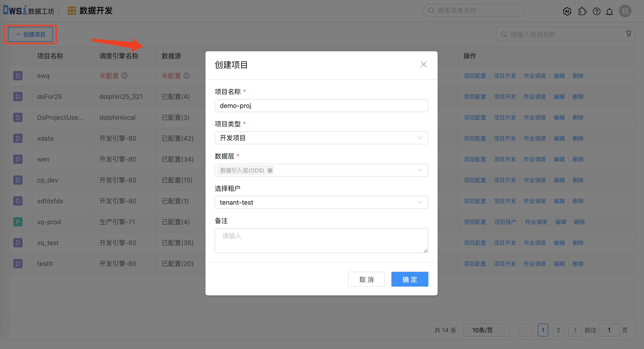
Task: Click into the 备注 textarea
Action: coord(321,240)
